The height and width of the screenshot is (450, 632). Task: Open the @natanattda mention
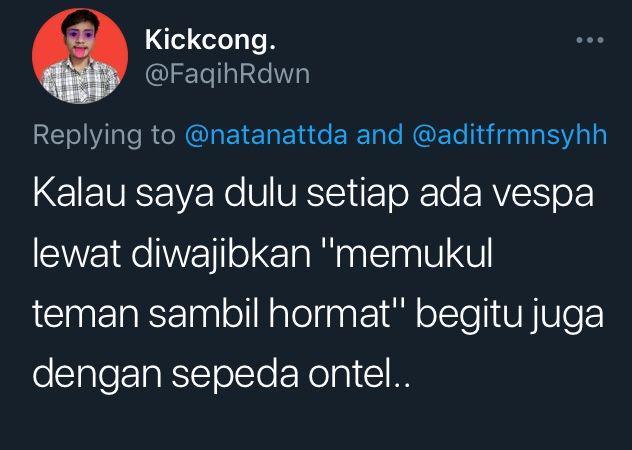coord(266,135)
